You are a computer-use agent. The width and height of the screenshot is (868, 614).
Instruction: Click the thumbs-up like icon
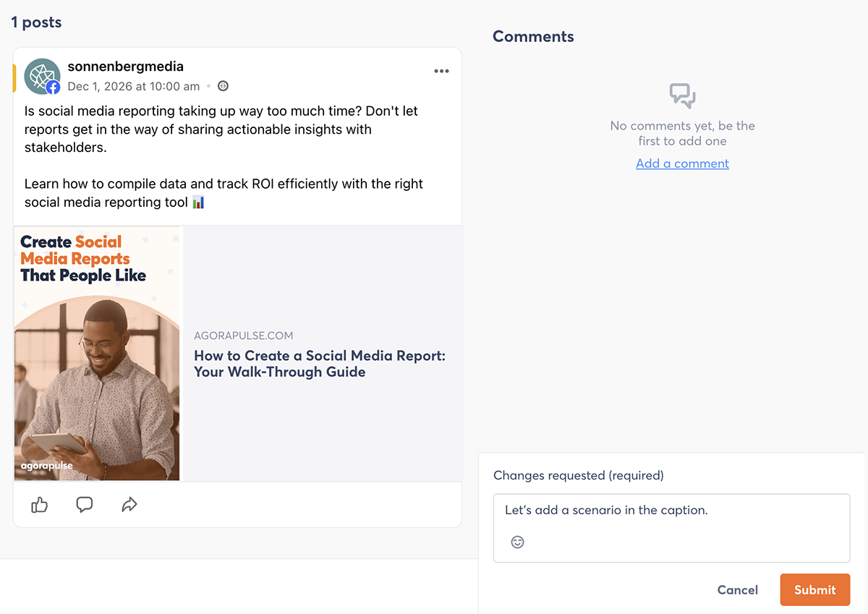[40, 505]
